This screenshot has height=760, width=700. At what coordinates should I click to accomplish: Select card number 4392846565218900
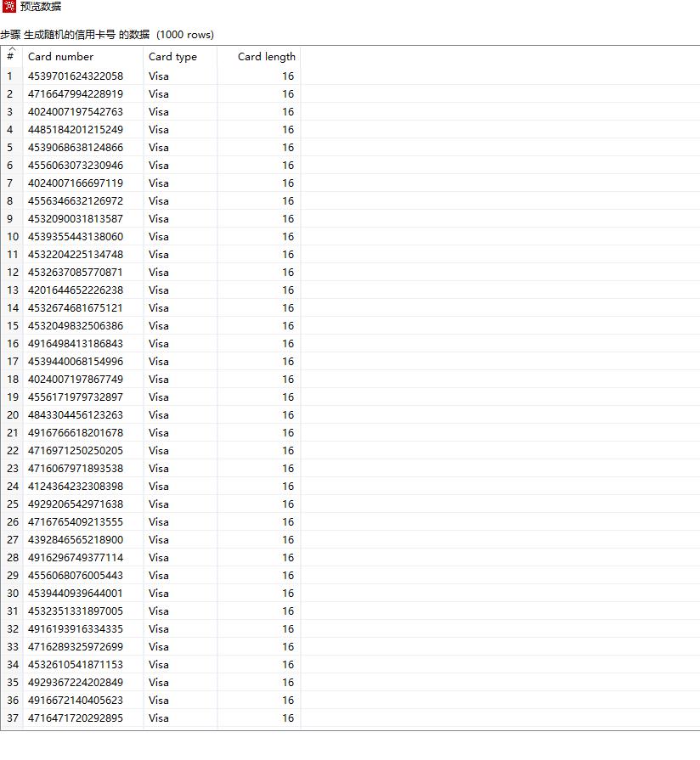pyautogui.click(x=76, y=540)
